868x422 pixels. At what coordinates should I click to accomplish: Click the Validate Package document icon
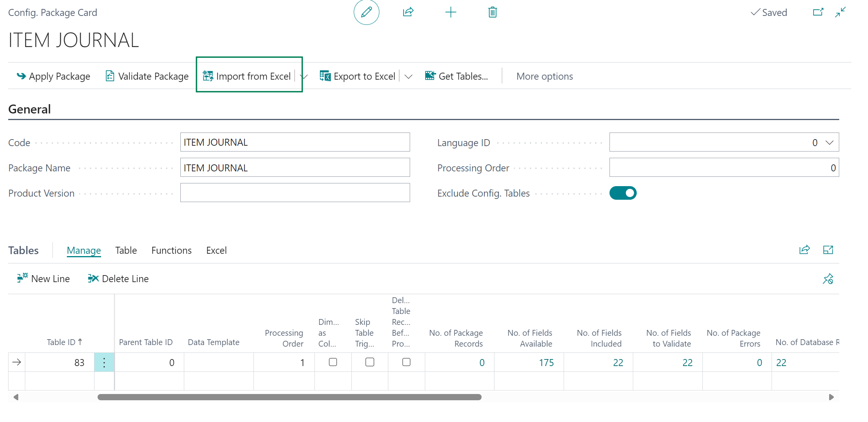coord(110,76)
